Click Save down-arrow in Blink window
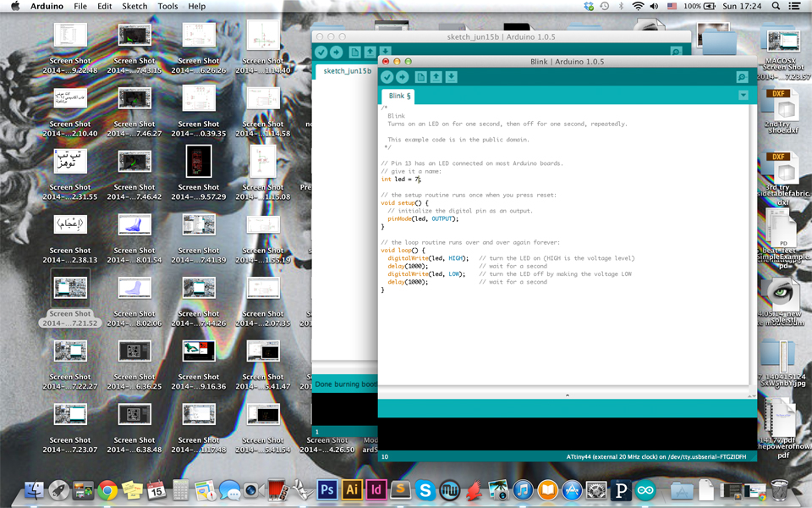 [x=451, y=77]
